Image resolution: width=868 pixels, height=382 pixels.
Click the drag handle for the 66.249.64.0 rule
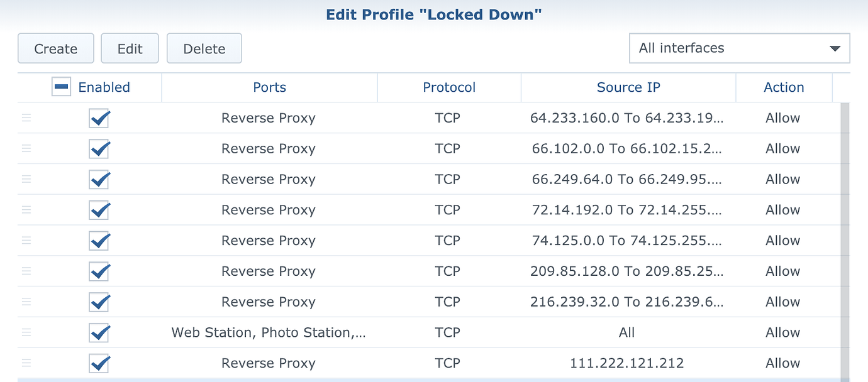coord(26,178)
